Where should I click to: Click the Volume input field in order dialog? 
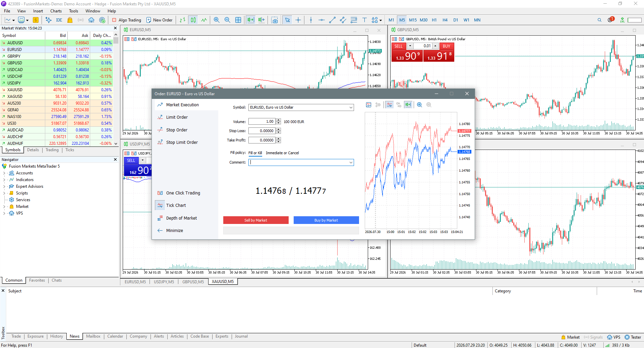click(262, 122)
